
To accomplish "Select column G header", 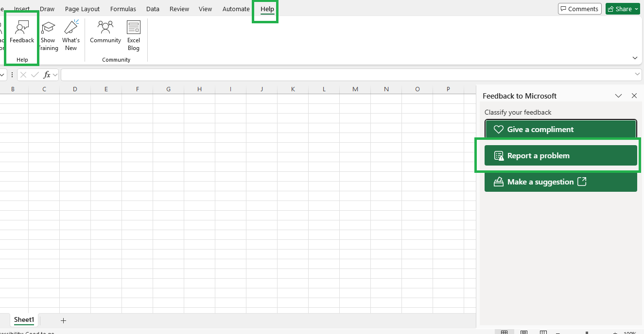I will pyautogui.click(x=168, y=89).
